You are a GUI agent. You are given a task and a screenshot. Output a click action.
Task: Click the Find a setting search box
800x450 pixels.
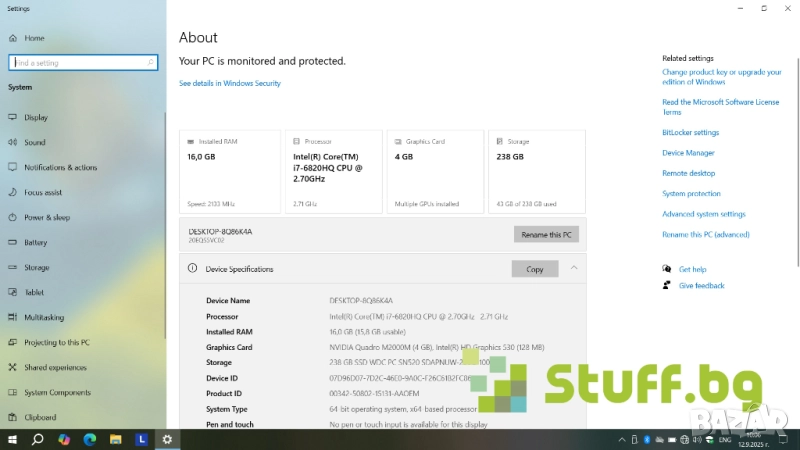[83, 63]
